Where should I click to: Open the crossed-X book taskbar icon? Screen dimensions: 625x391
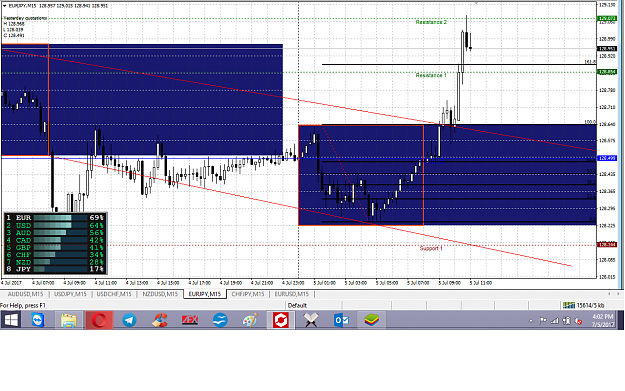(x=311, y=320)
